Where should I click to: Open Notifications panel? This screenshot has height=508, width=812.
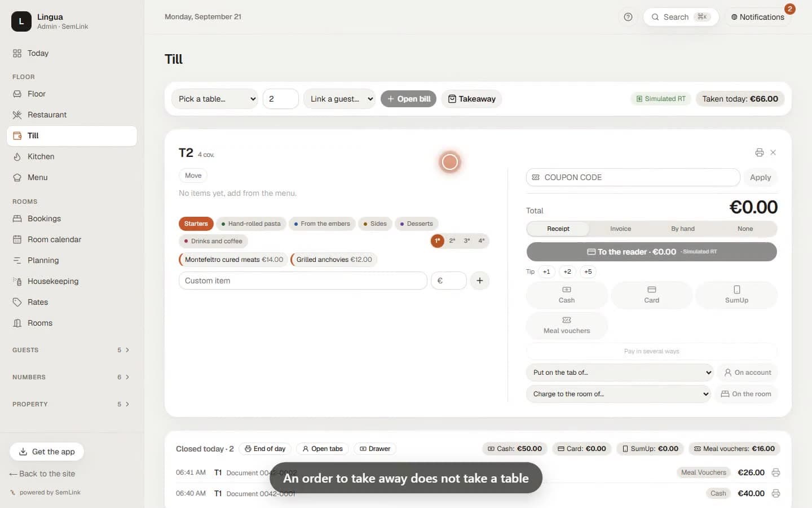[x=757, y=17]
